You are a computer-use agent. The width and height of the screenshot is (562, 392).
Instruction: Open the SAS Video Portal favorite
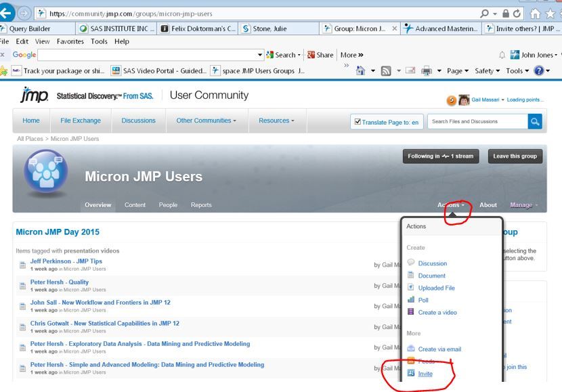(158, 71)
